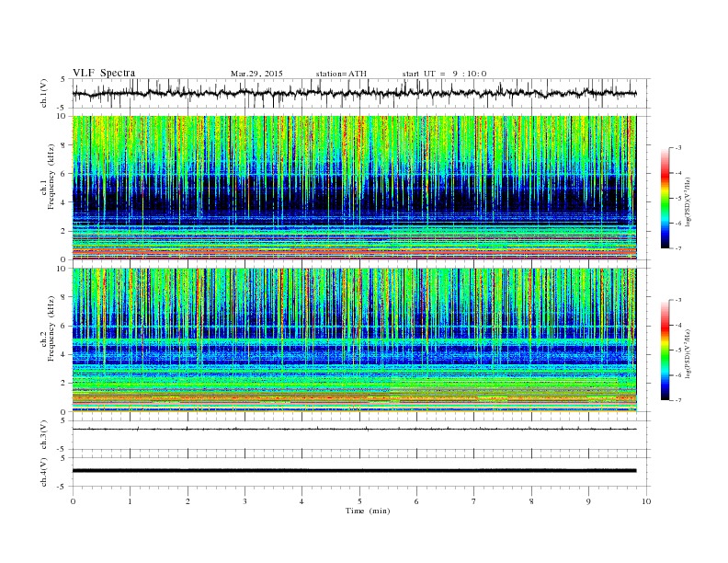Click the "-7" label on ch.2 color bar

tap(678, 400)
